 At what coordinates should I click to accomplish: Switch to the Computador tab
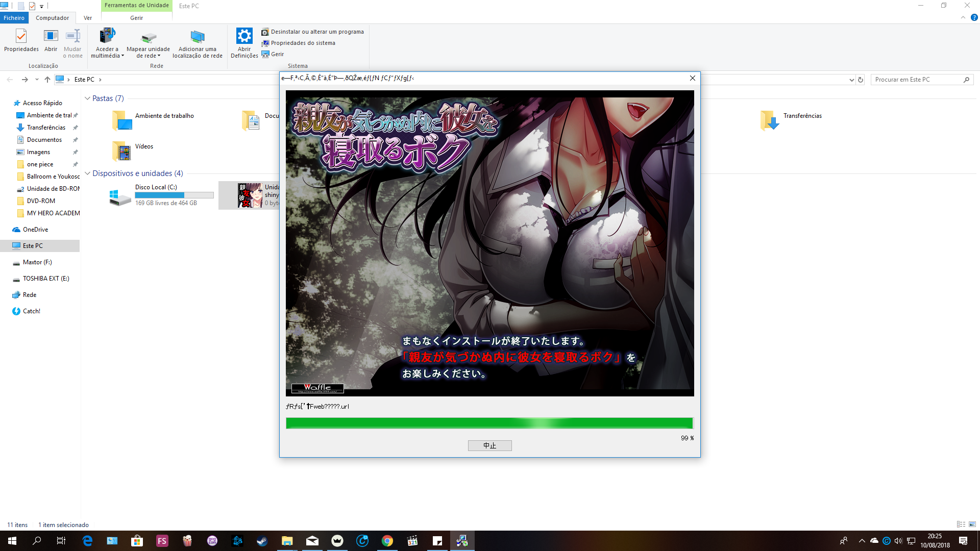coord(52,18)
